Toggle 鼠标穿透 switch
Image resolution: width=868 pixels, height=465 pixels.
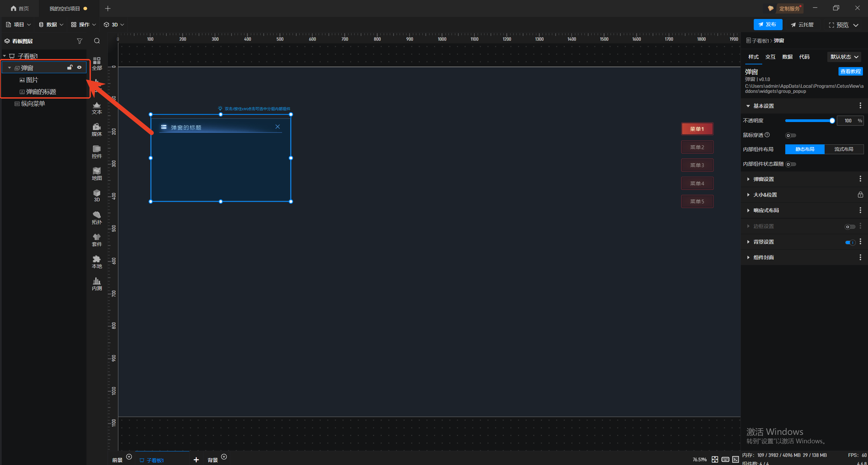[791, 136]
